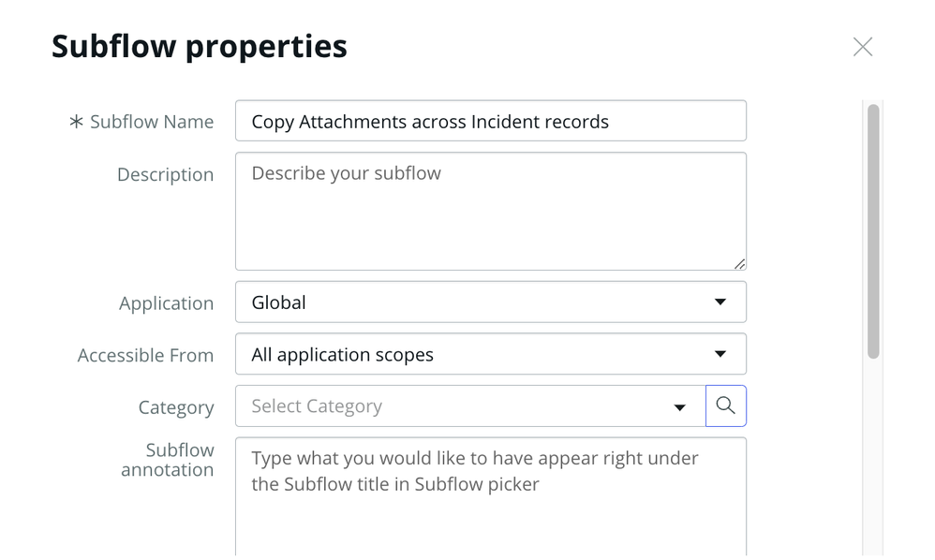Click the Accessible From dropdown chevron icon
The width and height of the screenshot is (935, 560).
(720, 354)
